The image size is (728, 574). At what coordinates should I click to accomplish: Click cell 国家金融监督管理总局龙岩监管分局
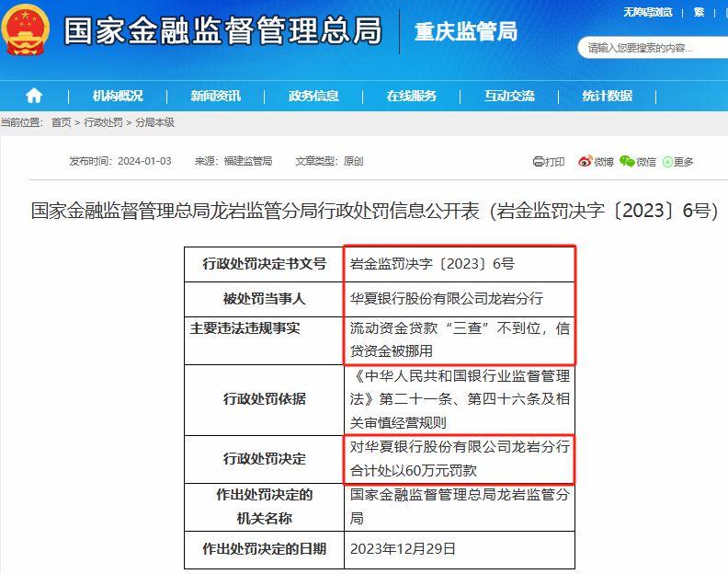460,507
